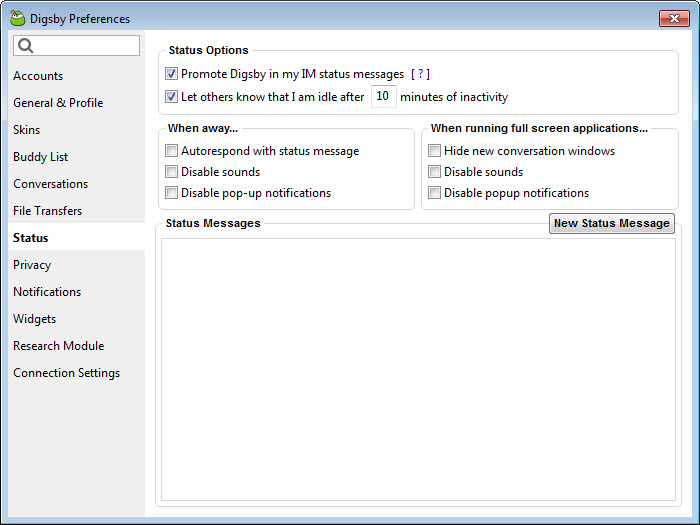700x525 pixels.
Task: Close the Digsby Preferences window
Action: pos(674,18)
